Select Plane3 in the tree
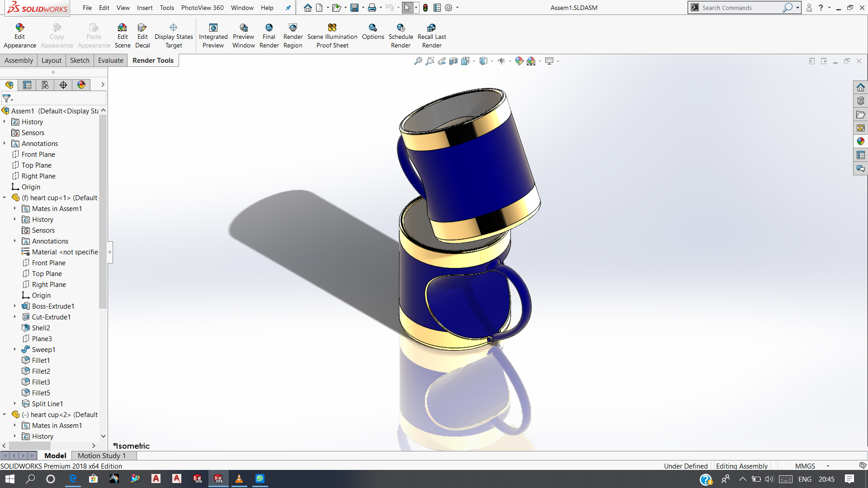 point(42,338)
